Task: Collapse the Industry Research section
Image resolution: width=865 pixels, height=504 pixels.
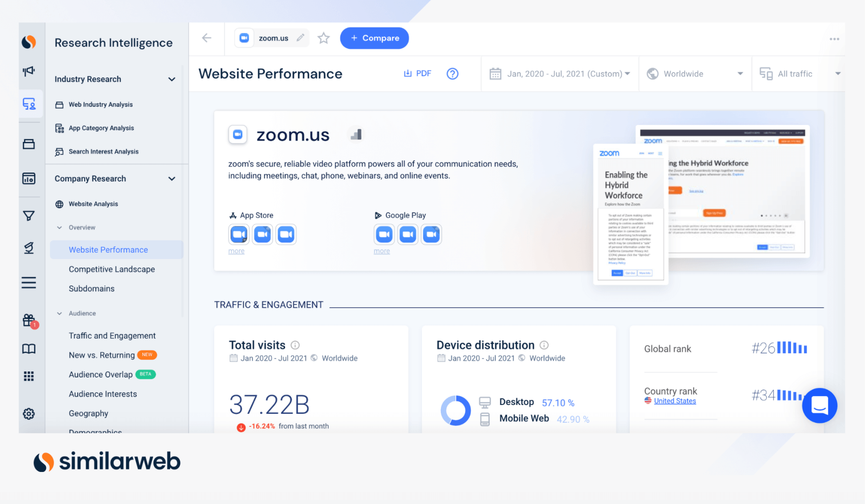Action: pyautogui.click(x=172, y=79)
